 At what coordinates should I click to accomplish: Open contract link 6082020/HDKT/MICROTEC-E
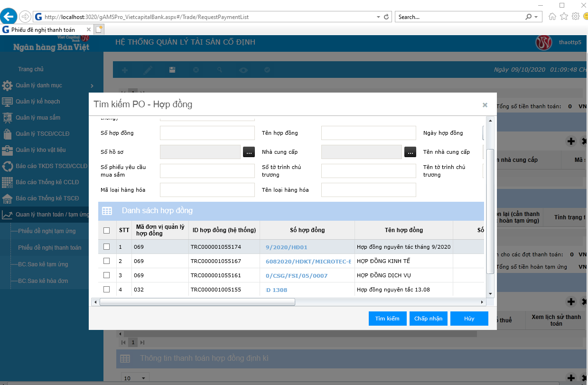point(308,262)
